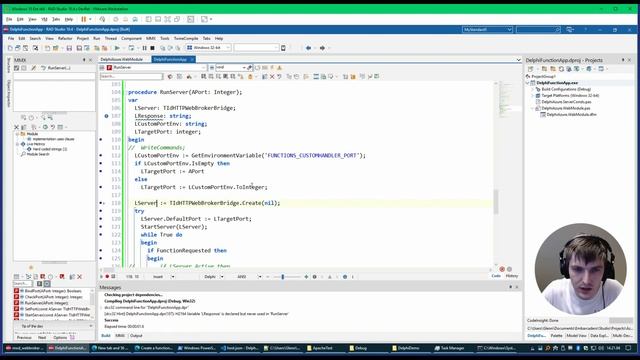Open the ANSI encoding dropdown in status bar

pyautogui.click(x=259, y=277)
